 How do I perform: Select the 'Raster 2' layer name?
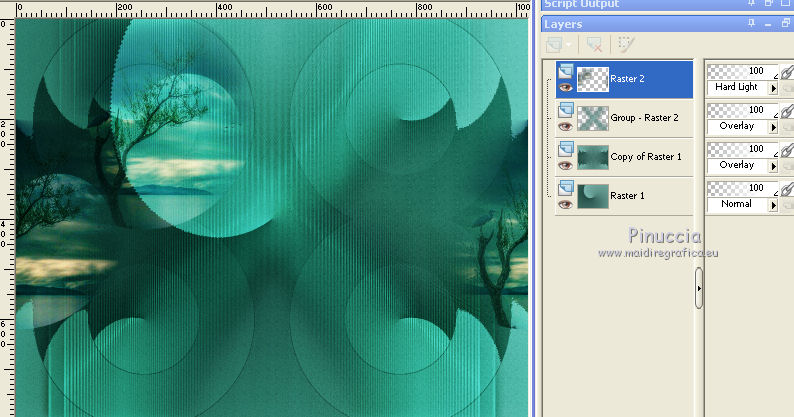[627, 79]
